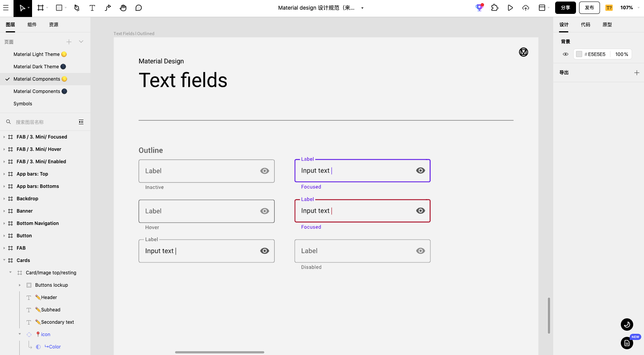Toggle eye in purple Focused field
Screen dimensions: 644x355
pyautogui.click(x=421, y=171)
